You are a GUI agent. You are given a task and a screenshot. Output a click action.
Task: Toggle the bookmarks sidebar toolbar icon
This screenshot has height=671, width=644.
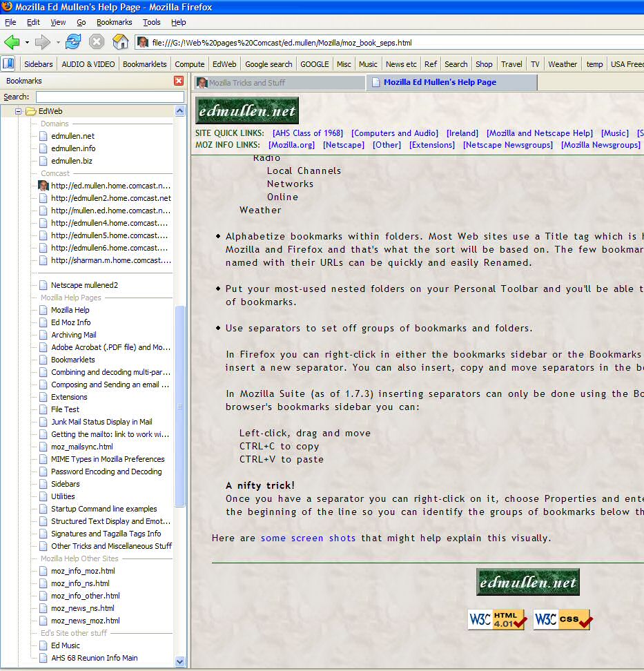pyautogui.click(x=8, y=64)
